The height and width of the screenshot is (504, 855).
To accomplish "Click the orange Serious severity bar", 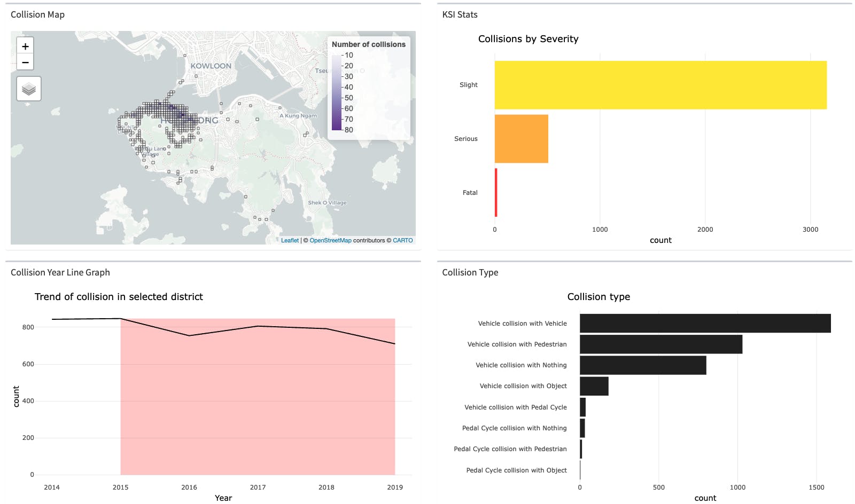I will coord(522,139).
